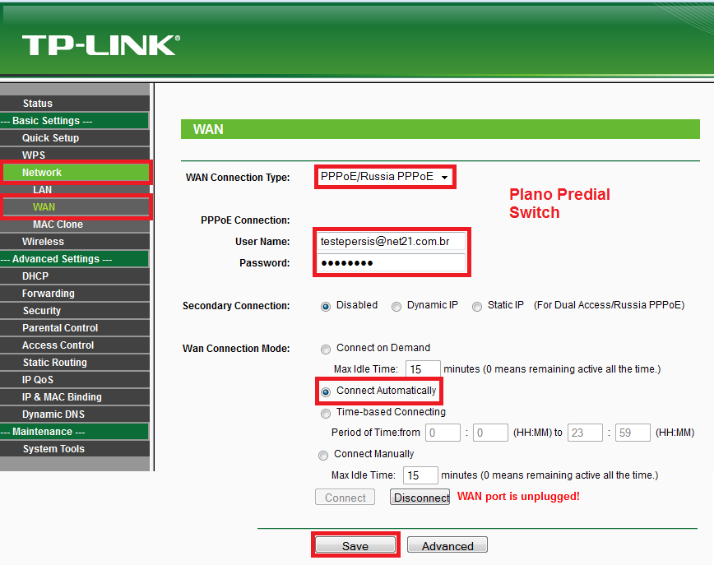The width and height of the screenshot is (728, 565).
Task: Open DHCP settings in sidebar
Action: click(x=75, y=276)
